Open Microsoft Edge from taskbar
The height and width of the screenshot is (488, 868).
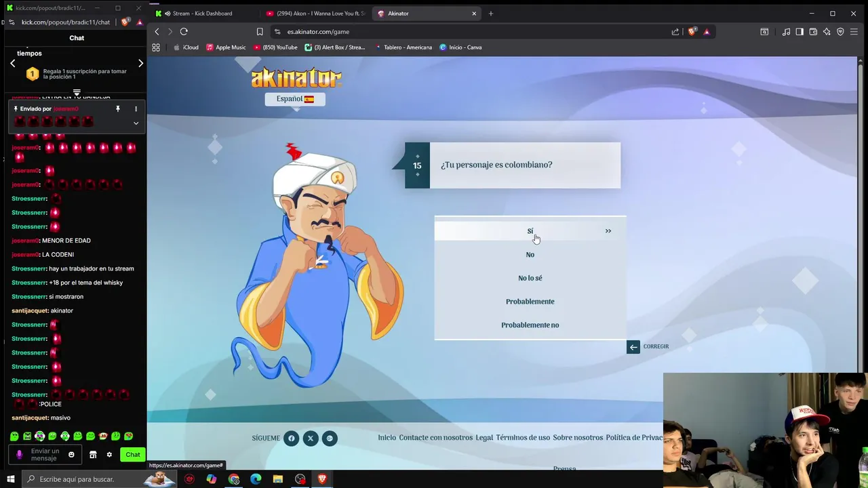tap(256, 479)
